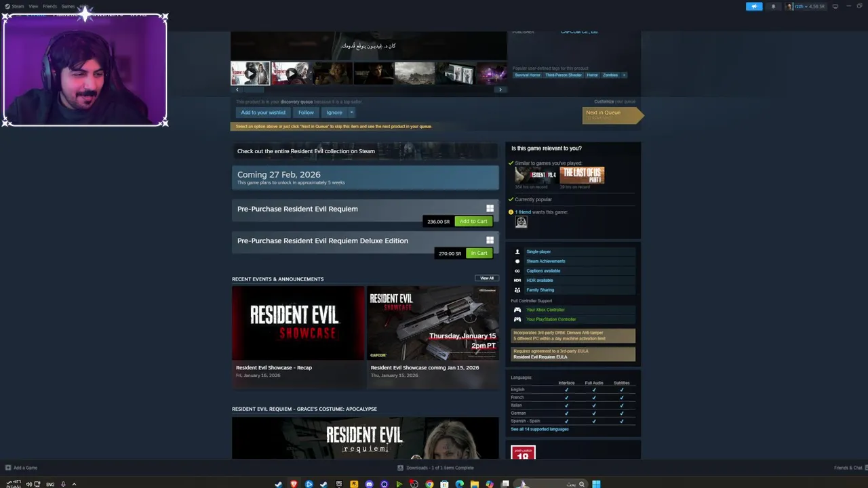The height and width of the screenshot is (488, 868).
Task: Open the notifications bell icon
Action: (773, 6)
